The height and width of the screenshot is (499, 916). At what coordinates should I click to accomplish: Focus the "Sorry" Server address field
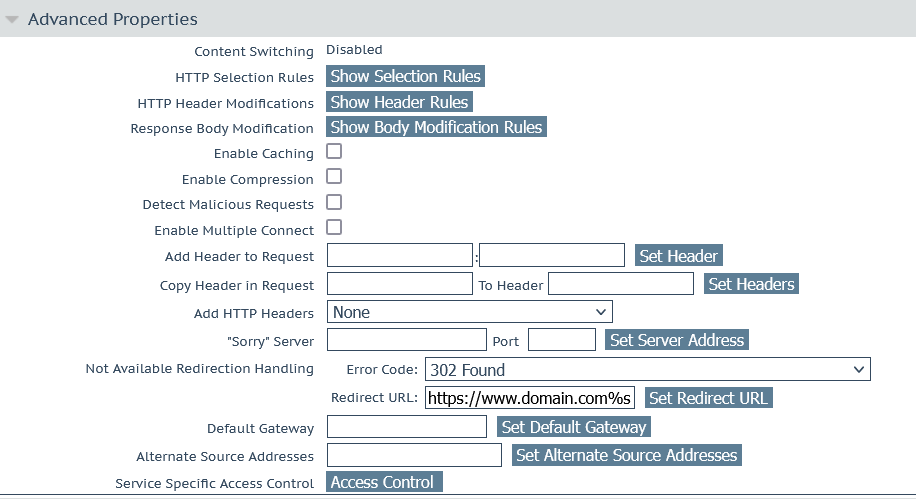coord(407,340)
